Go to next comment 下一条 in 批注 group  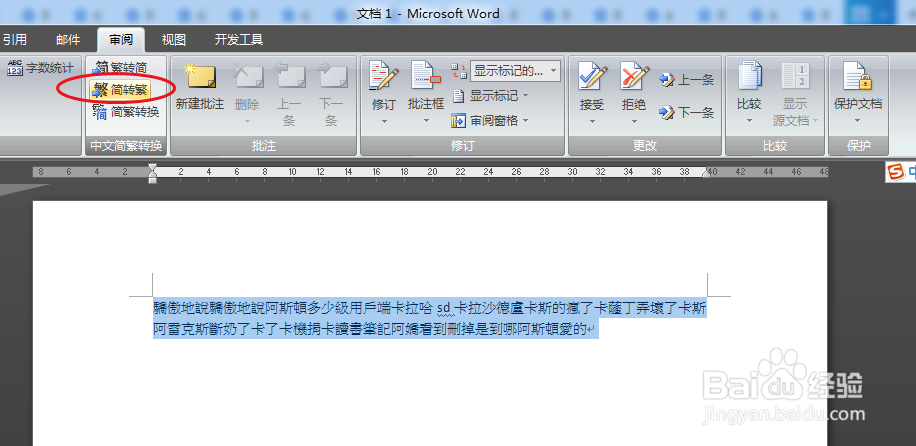(331, 94)
